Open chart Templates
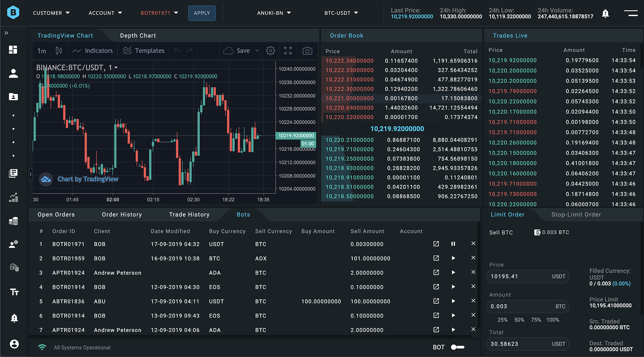The image size is (644, 357). pos(143,51)
